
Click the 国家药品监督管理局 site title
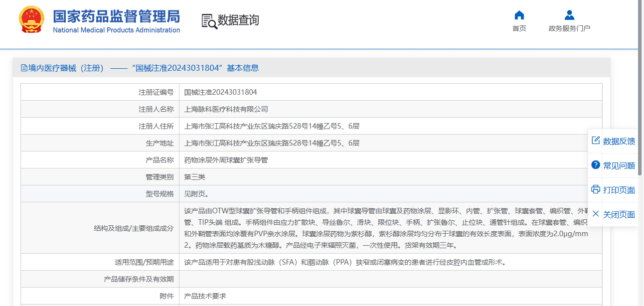[116, 17]
